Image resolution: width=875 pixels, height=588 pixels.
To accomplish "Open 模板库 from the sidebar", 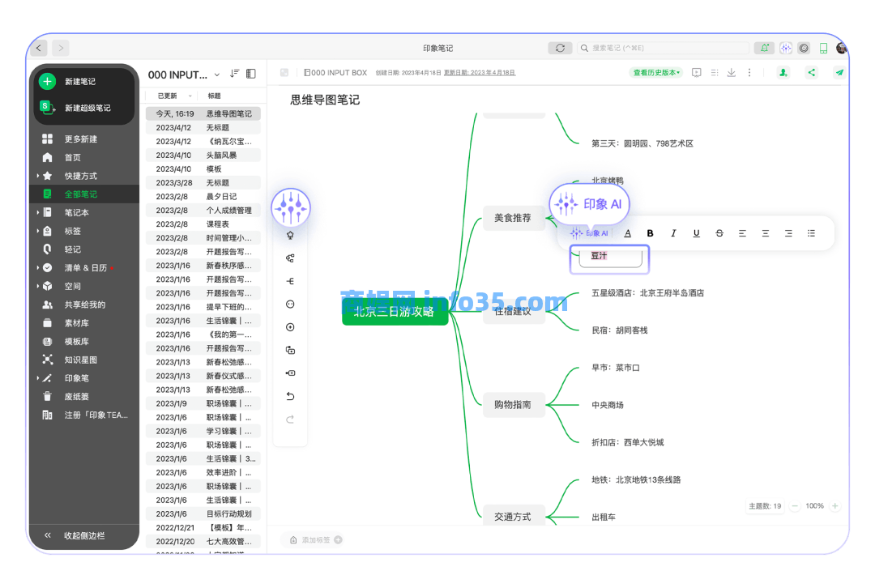I will pyautogui.click(x=76, y=341).
